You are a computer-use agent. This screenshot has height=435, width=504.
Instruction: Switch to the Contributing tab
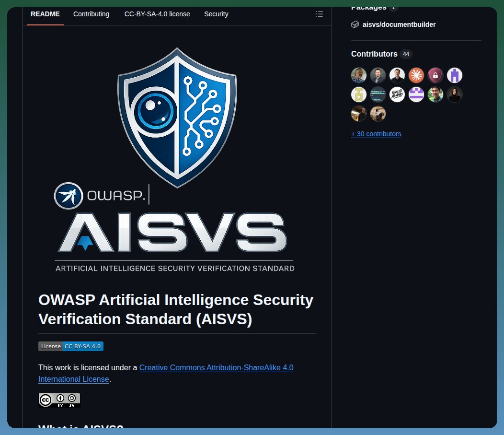pyautogui.click(x=92, y=14)
